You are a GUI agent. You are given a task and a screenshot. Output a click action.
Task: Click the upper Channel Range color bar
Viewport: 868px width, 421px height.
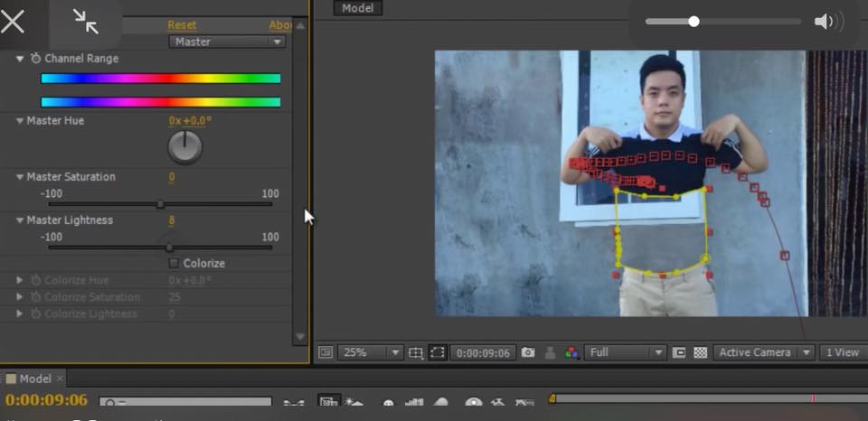[x=161, y=79]
